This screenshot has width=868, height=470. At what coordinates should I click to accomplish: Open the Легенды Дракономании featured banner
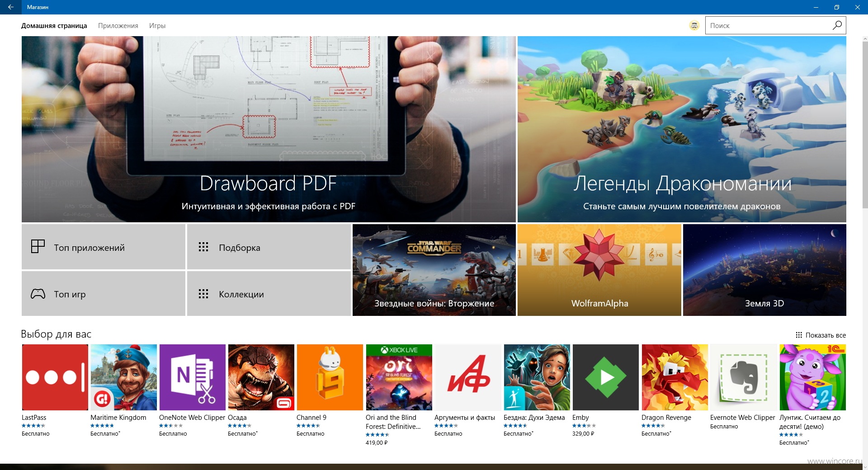pyautogui.click(x=682, y=129)
